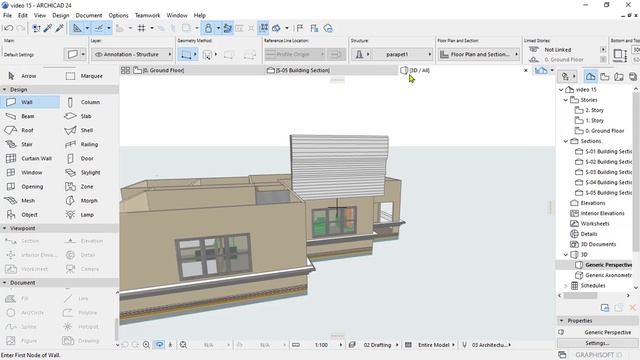Click the Undo arrow icon
The width and height of the screenshot is (640, 360).
tap(9, 28)
